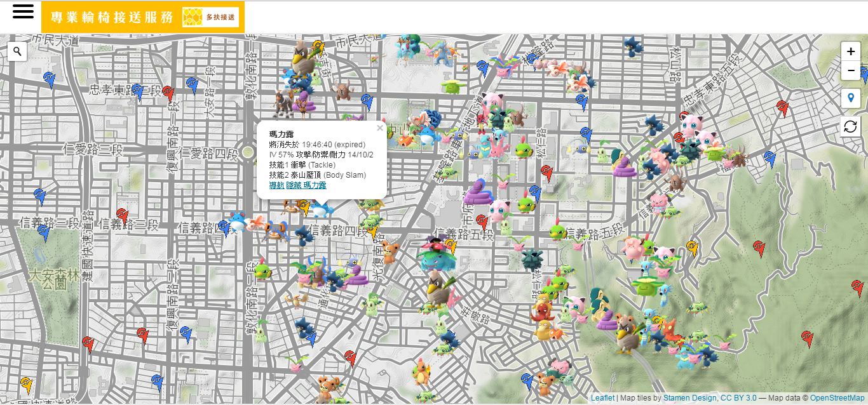Click the magnifier search button
This screenshot has height=405, width=868.
(17, 51)
